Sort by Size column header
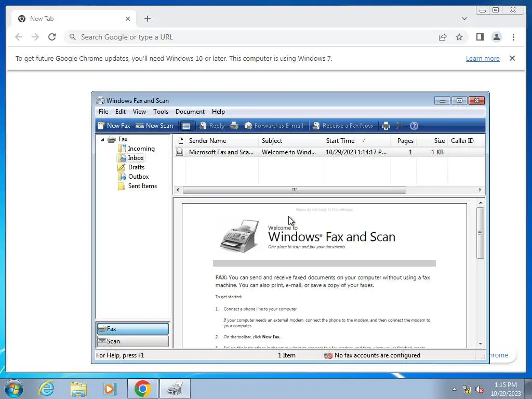The width and height of the screenshot is (532, 399). [432, 140]
